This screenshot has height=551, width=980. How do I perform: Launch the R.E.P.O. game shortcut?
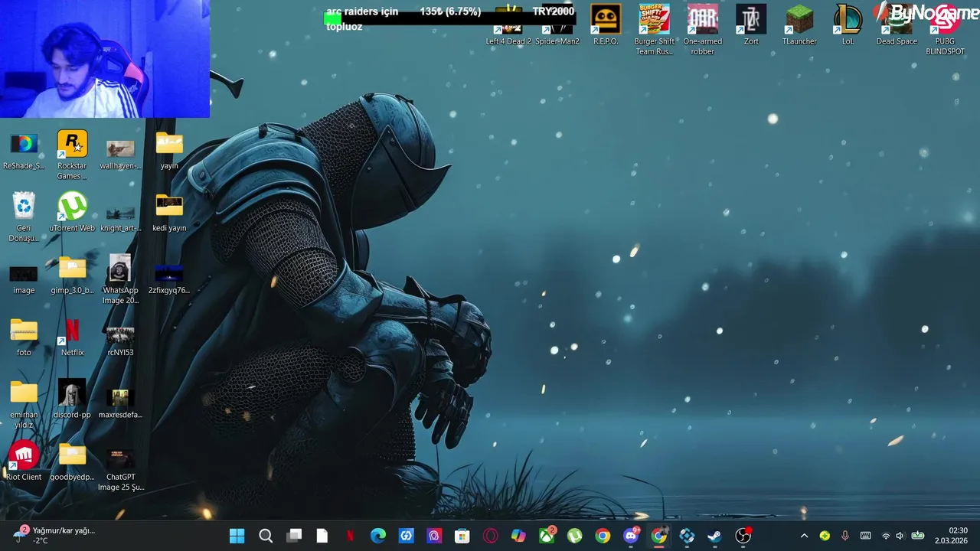click(606, 25)
